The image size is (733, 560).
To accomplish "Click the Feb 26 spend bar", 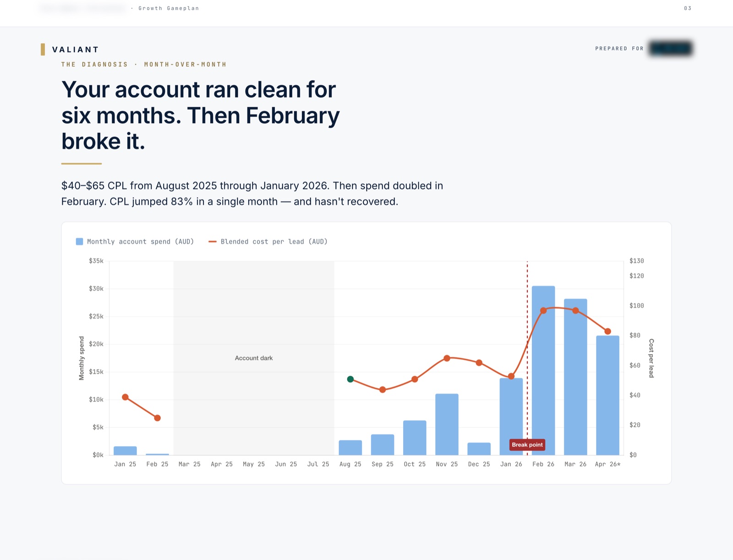I will point(543,370).
